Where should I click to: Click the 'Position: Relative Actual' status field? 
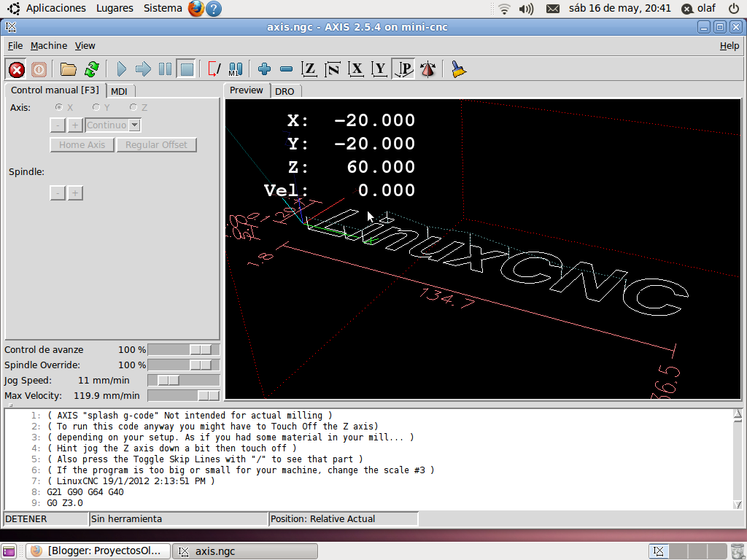pyautogui.click(x=344, y=518)
